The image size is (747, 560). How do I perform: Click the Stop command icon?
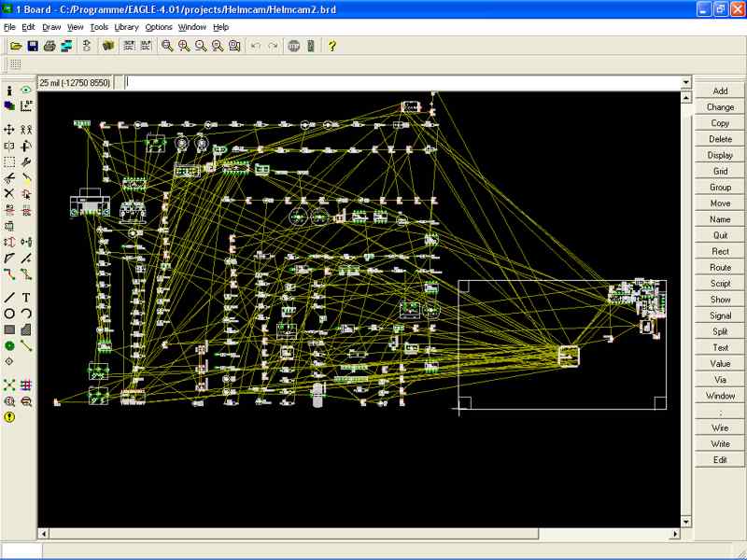pos(294,46)
